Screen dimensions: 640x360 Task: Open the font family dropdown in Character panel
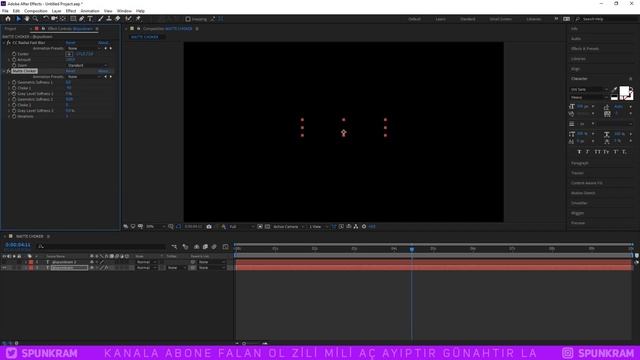coord(589,89)
